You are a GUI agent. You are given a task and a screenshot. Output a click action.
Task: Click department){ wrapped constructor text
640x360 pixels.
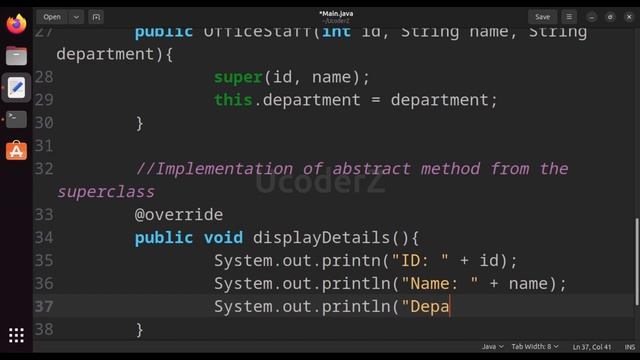[115, 54]
